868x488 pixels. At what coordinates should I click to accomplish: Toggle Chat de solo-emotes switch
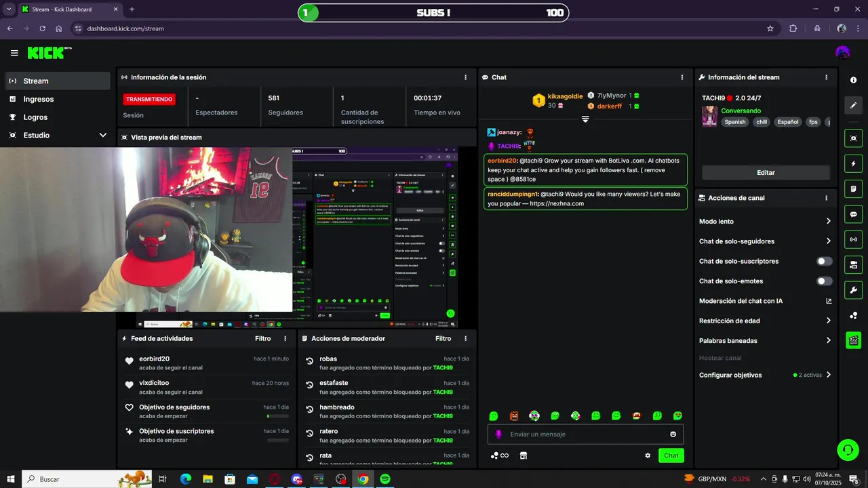point(825,281)
